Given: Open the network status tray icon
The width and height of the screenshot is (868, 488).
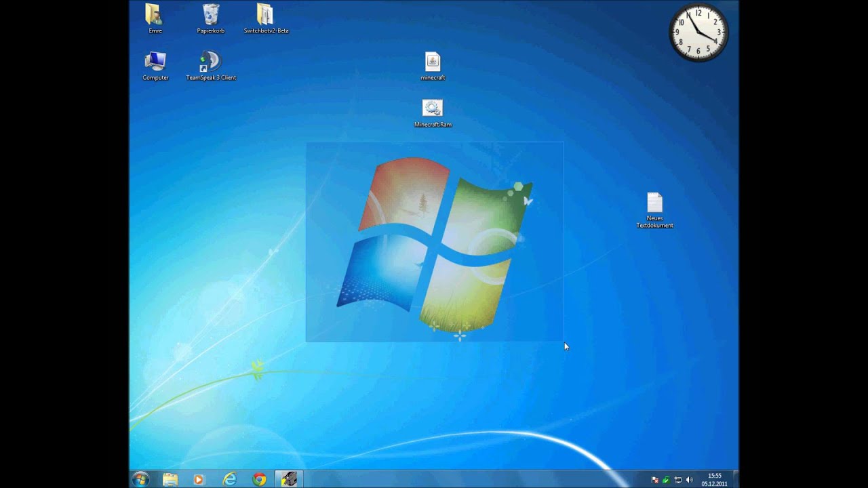Looking at the screenshot, I should 677,480.
